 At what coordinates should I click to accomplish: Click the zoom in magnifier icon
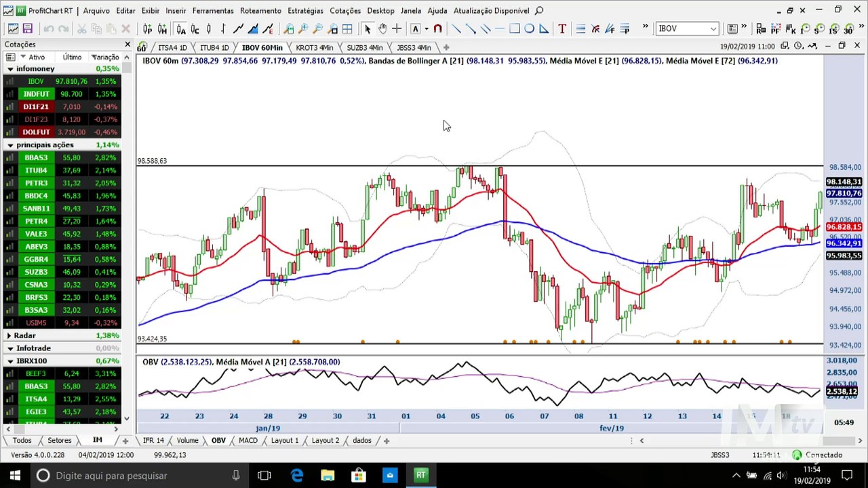click(x=303, y=28)
